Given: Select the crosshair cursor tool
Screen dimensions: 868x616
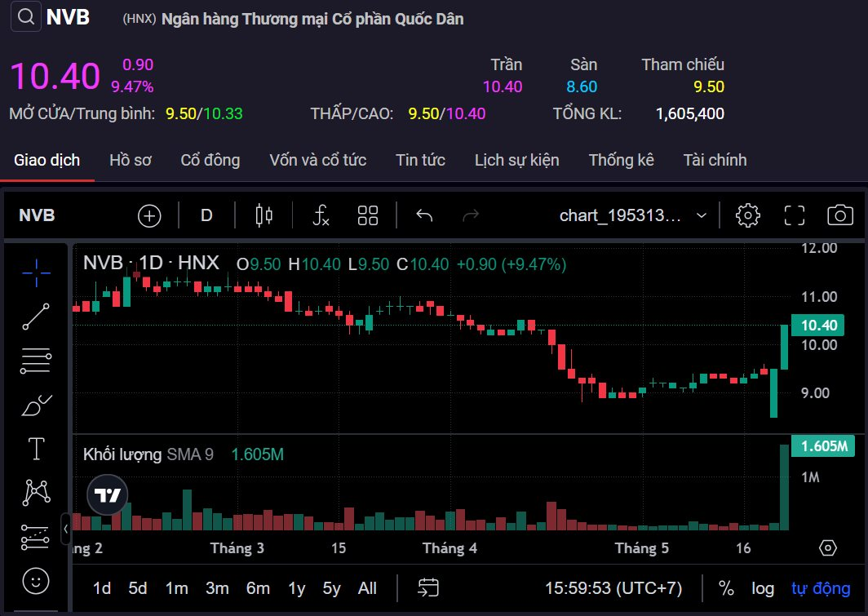Looking at the screenshot, I should point(36,273).
